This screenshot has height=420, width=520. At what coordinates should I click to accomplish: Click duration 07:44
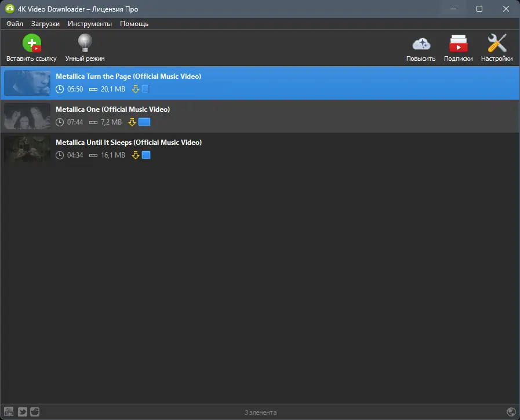pos(75,122)
